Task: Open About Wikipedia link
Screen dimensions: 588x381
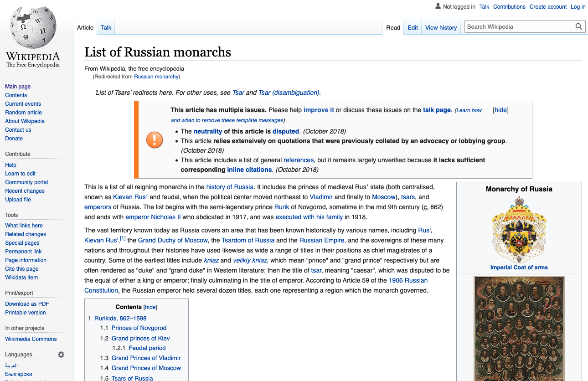Action: pyautogui.click(x=25, y=121)
